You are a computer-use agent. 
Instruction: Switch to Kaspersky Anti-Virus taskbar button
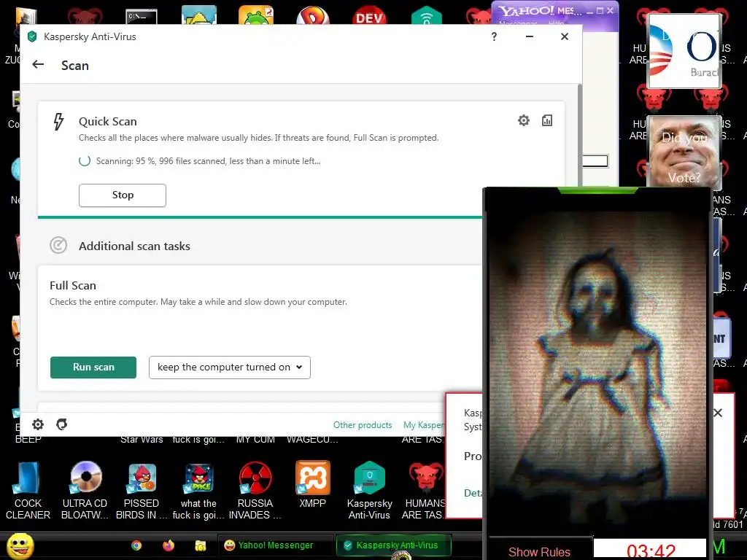[393, 545]
